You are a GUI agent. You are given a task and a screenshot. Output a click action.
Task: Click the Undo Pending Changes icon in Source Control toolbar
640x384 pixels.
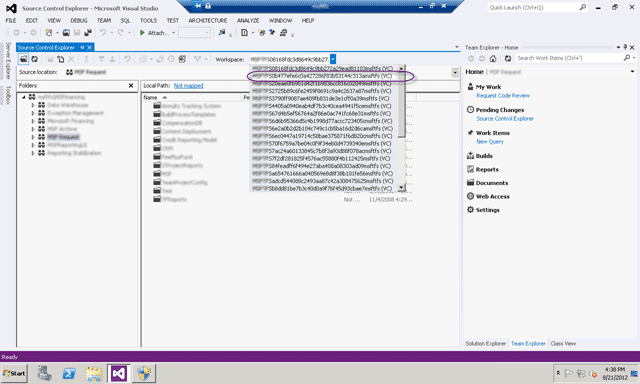tap(127, 59)
